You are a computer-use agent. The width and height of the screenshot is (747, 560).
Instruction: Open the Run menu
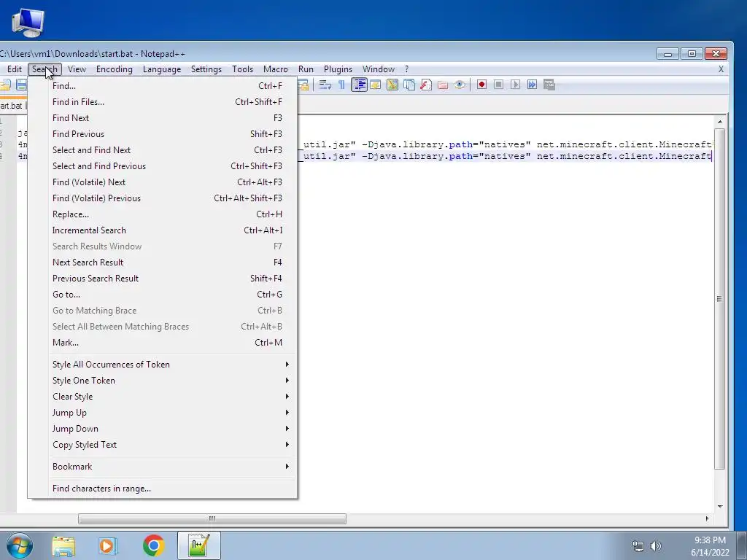(306, 69)
